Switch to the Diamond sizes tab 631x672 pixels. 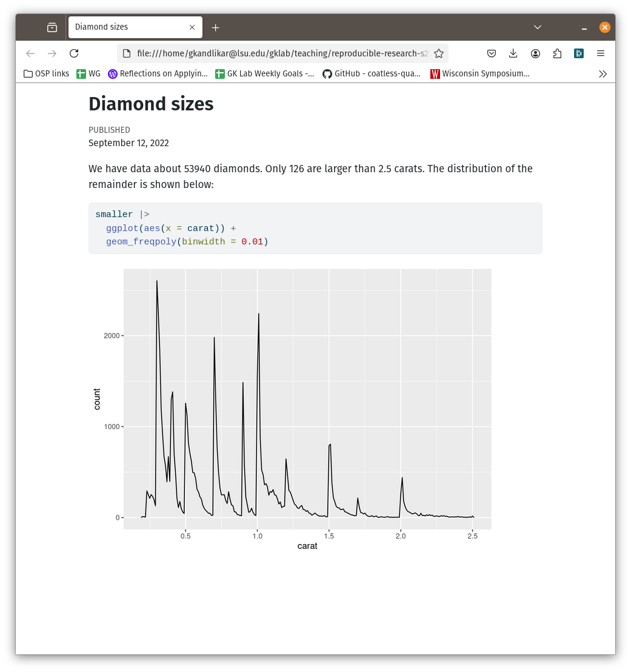[x=127, y=27]
